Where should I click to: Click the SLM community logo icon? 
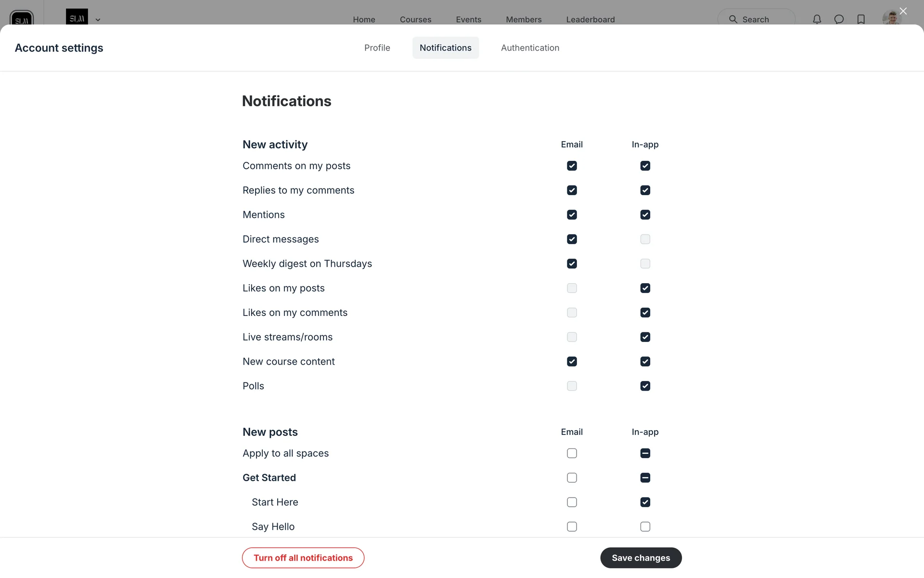pyautogui.click(x=22, y=18)
